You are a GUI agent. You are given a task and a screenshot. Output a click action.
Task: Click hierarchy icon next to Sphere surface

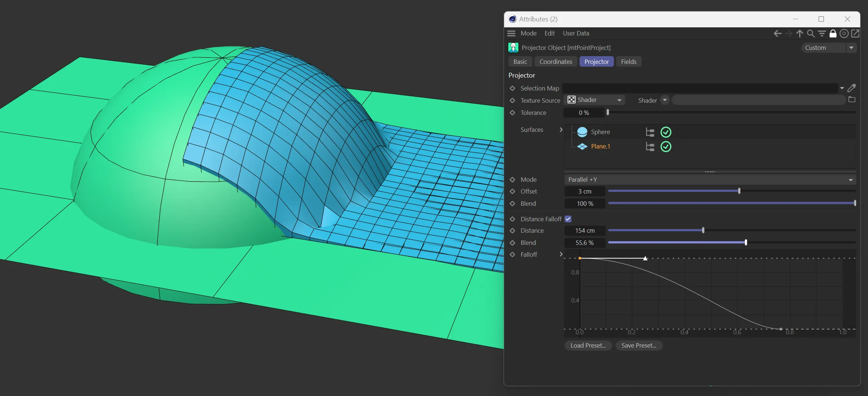click(x=650, y=132)
